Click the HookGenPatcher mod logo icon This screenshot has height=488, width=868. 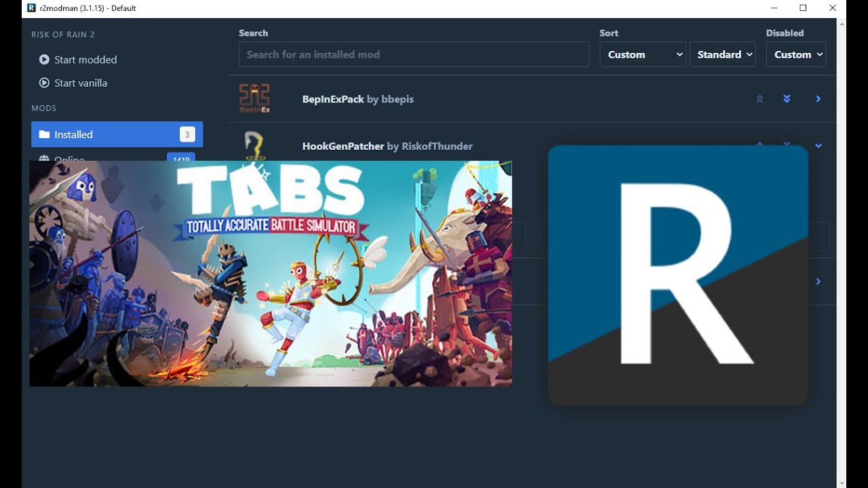click(x=254, y=144)
